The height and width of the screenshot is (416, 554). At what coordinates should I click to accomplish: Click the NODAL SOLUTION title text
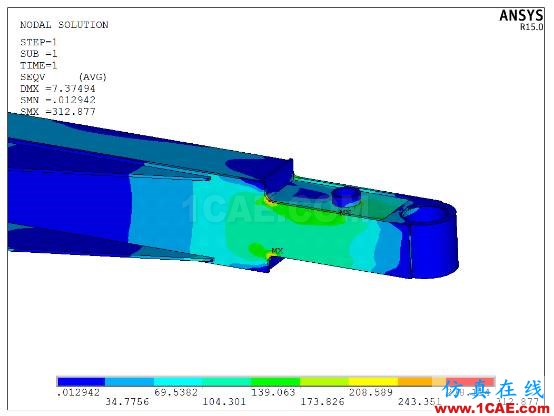tap(64, 25)
